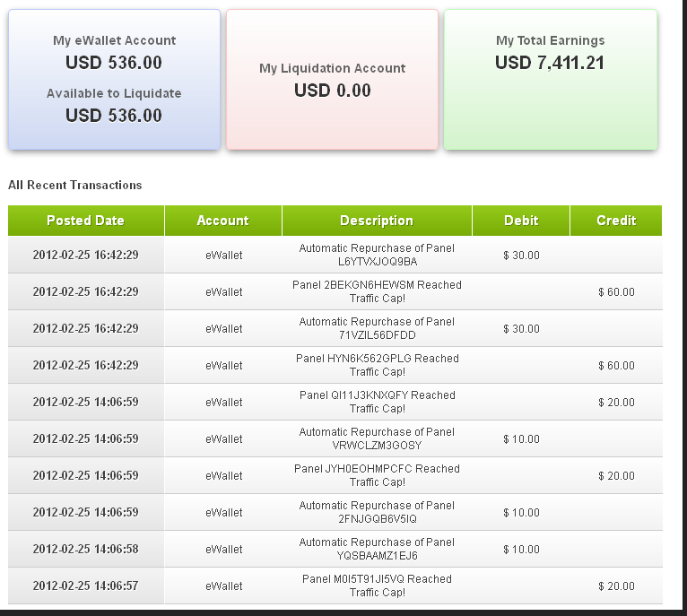This screenshot has width=687, height=616.
Task: Click the $ 10.00 debit for panel VRWCLZM3GOSY
Action: (x=521, y=439)
